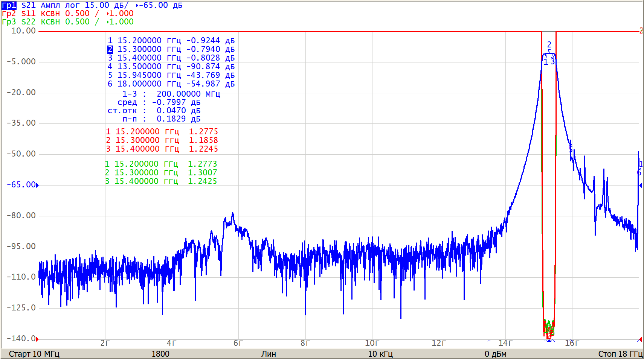Click the Лин sweep type field
The image size is (644, 359).
(269, 354)
